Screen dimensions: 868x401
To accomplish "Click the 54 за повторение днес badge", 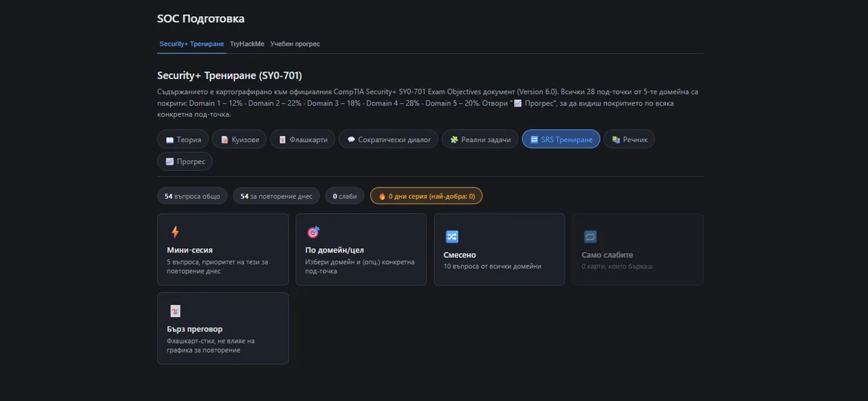I will pos(277,196).
